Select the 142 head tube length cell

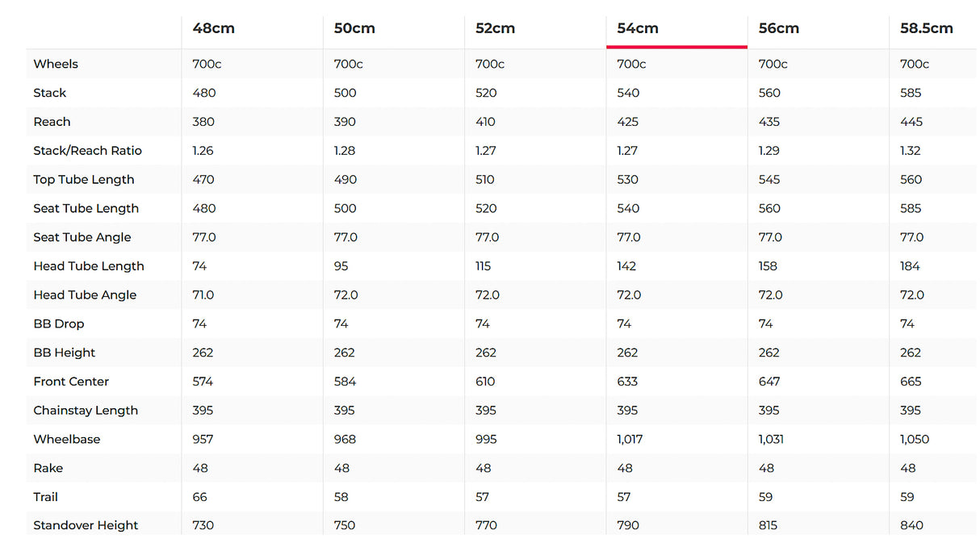(626, 266)
